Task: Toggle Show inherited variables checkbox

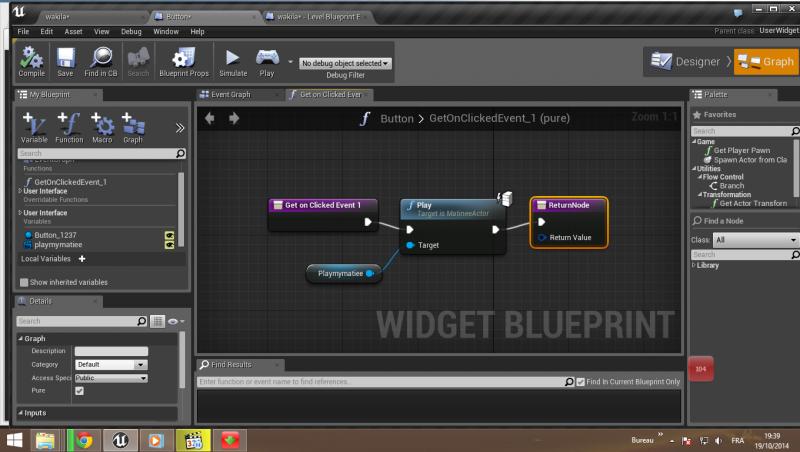Action: click(23, 282)
